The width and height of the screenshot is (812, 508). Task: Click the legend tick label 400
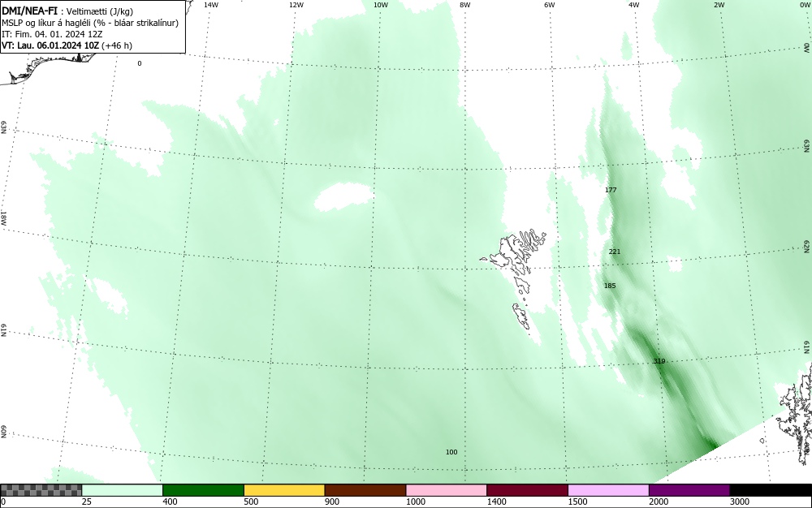point(170,502)
